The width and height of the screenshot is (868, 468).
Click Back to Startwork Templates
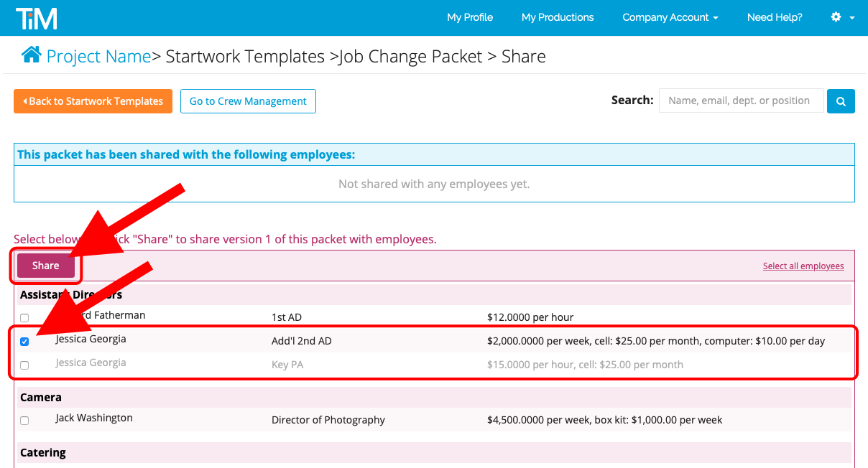pyautogui.click(x=92, y=100)
